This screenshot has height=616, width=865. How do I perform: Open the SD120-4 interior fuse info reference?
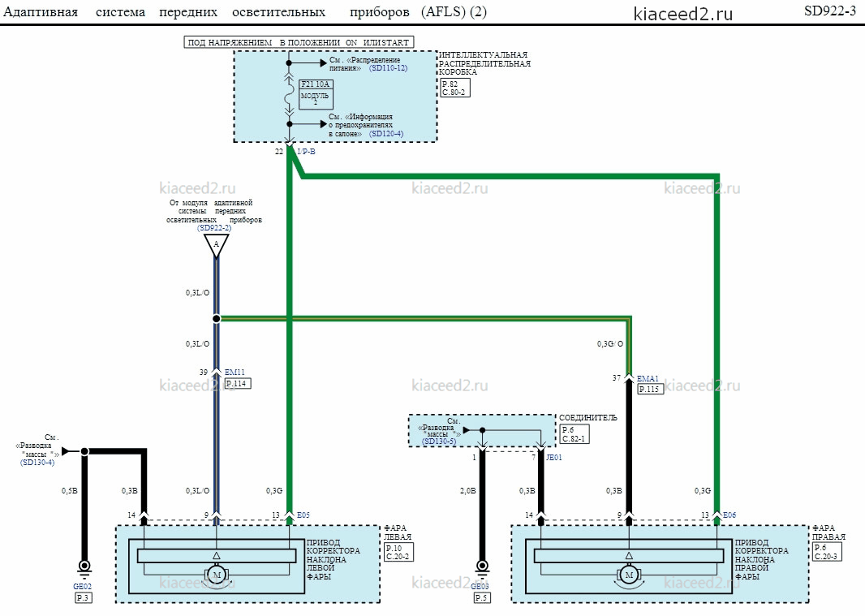pos(386,134)
